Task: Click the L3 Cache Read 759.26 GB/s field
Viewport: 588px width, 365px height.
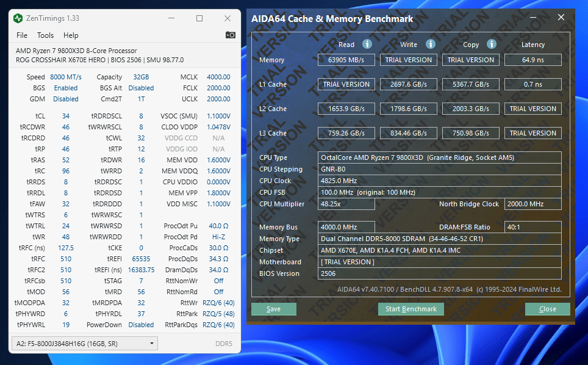Action: click(346, 133)
